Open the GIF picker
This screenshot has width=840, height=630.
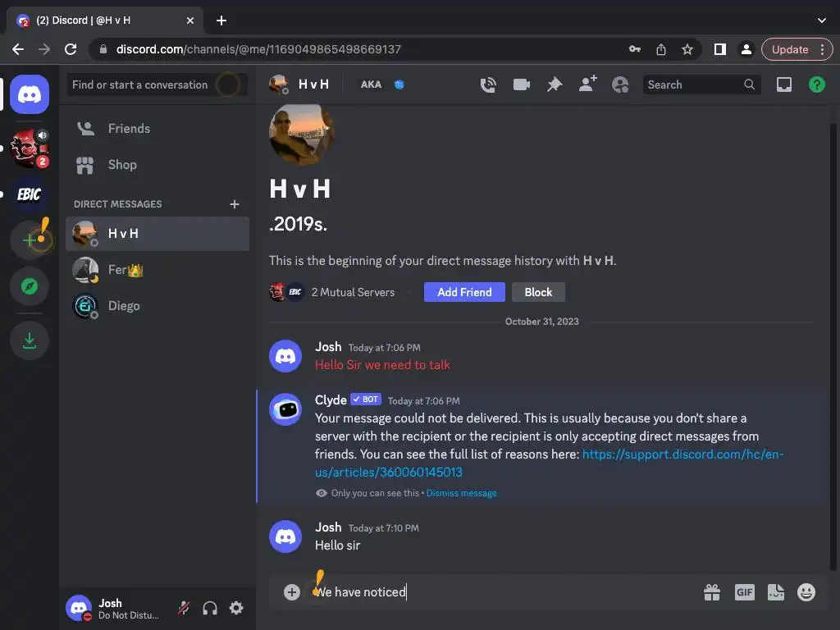[x=745, y=592]
